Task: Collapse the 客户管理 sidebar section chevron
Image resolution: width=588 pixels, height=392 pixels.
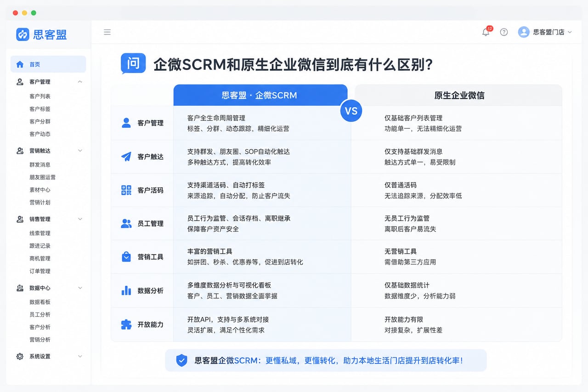Action: point(80,82)
